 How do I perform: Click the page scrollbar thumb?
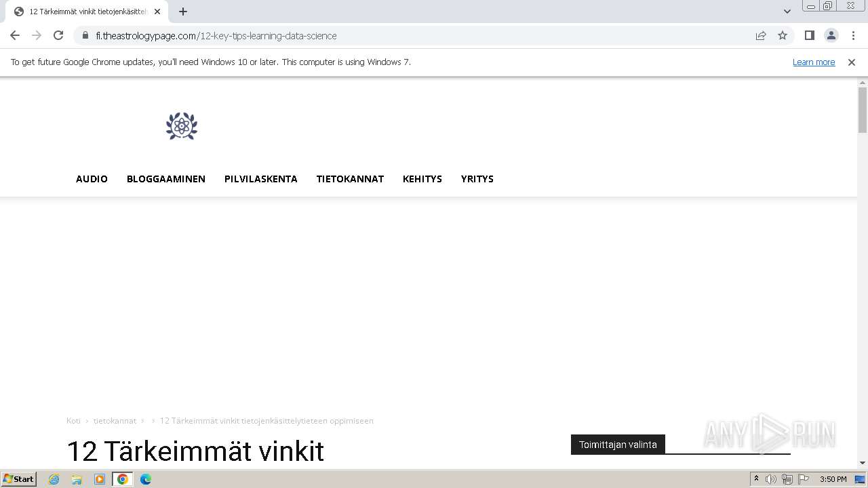point(863,110)
